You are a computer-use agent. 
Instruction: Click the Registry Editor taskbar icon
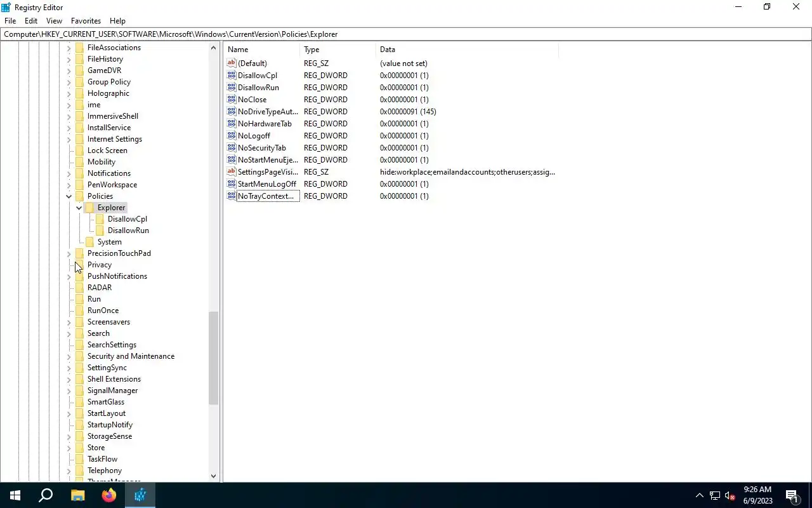(x=140, y=495)
